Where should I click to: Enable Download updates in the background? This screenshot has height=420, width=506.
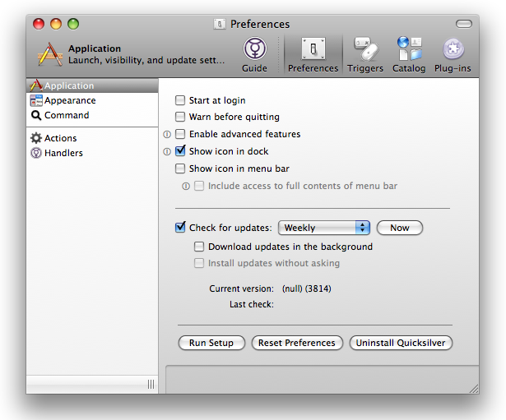click(x=199, y=247)
